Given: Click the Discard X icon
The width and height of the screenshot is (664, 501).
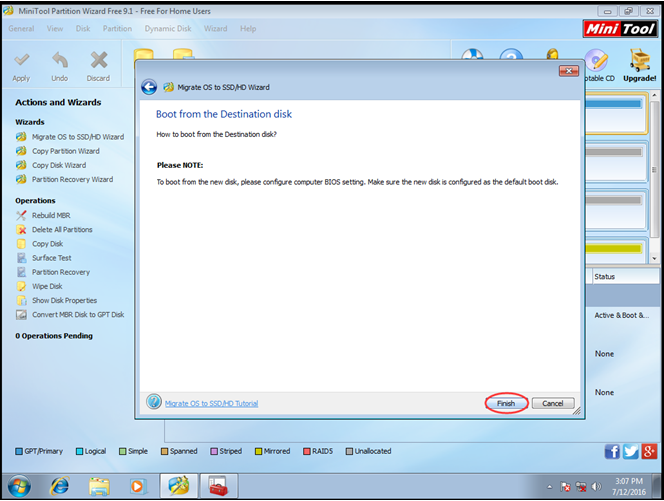Looking at the screenshot, I should [x=99, y=60].
